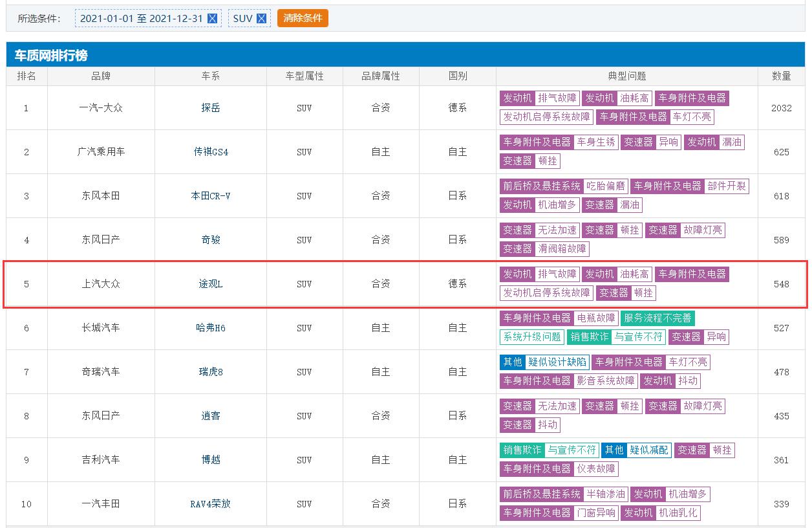Click the 吃胎偏磨 issue tag
This screenshot has width=812, height=528.
point(606,186)
